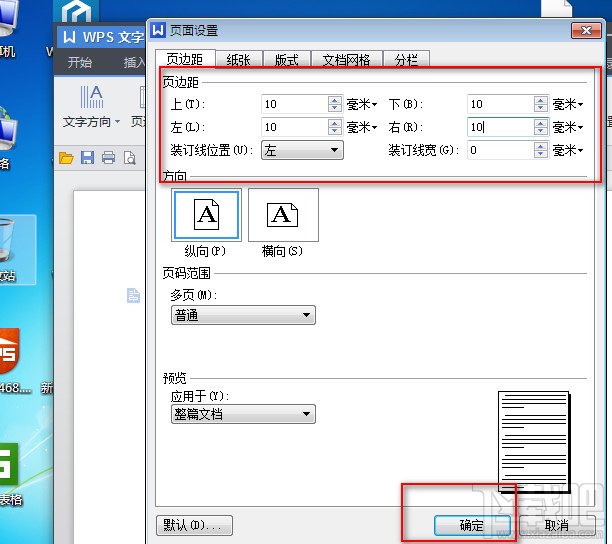Increase 装订线宽 with up spinner

[x=541, y=146]
